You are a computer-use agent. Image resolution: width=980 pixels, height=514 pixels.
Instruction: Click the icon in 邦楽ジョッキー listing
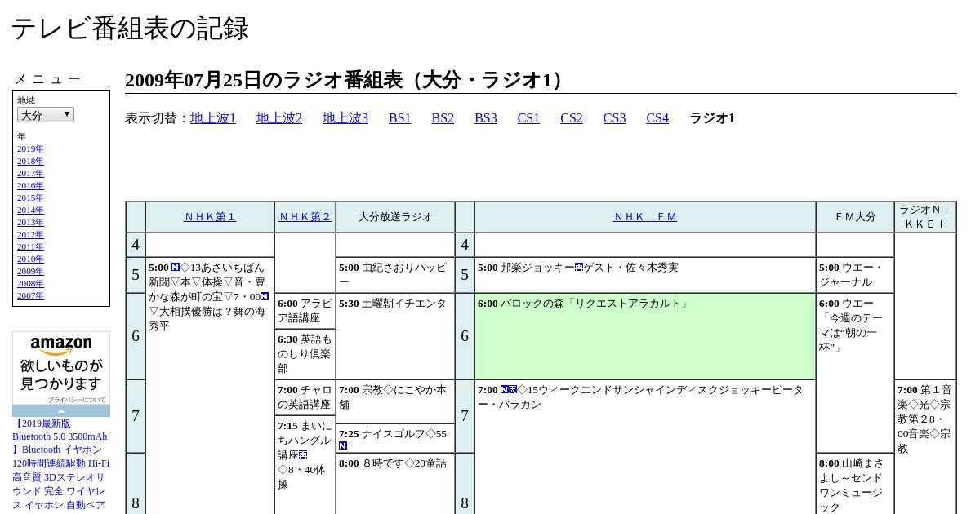[579, 267]
